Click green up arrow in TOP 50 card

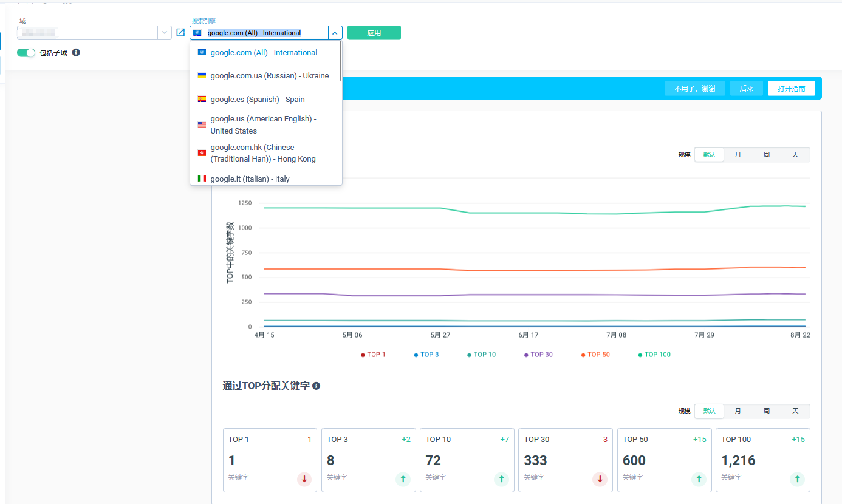699,479
